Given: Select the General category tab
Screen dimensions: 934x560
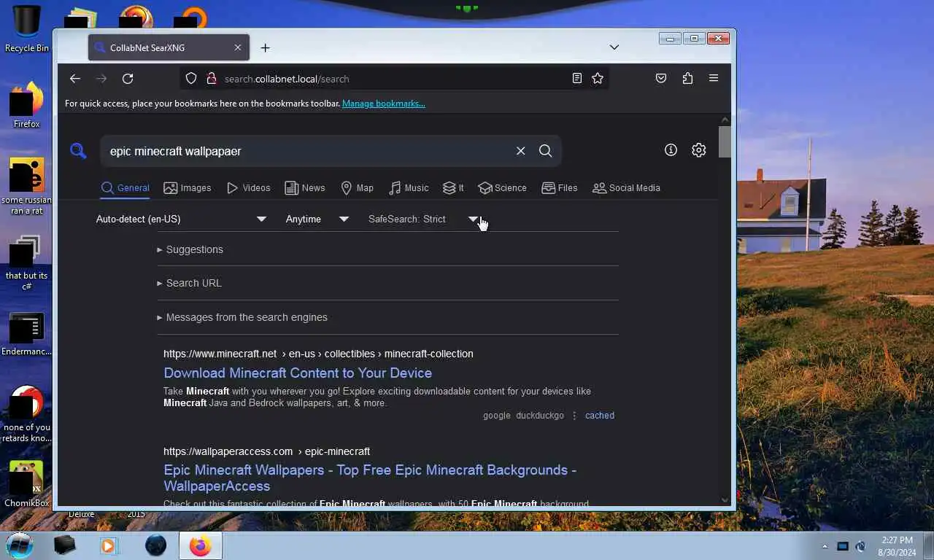Looking at the screenshot, I should (x=126, y=188).
